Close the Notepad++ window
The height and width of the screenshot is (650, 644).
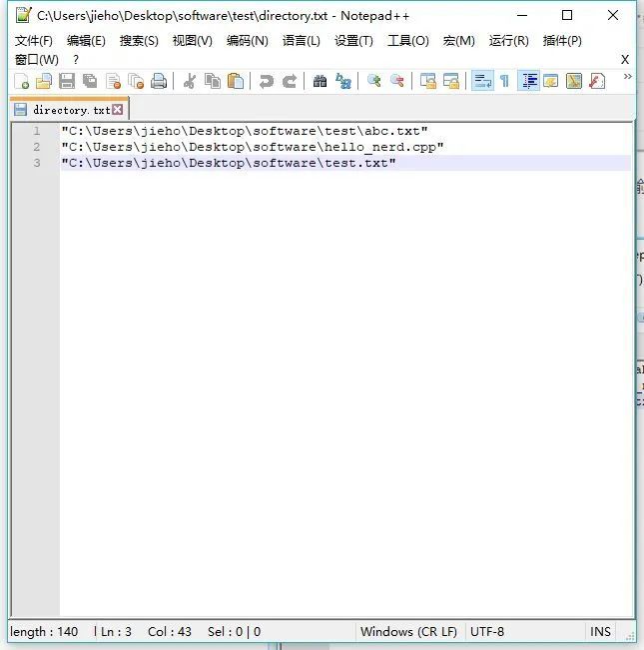tap(613, 15)
